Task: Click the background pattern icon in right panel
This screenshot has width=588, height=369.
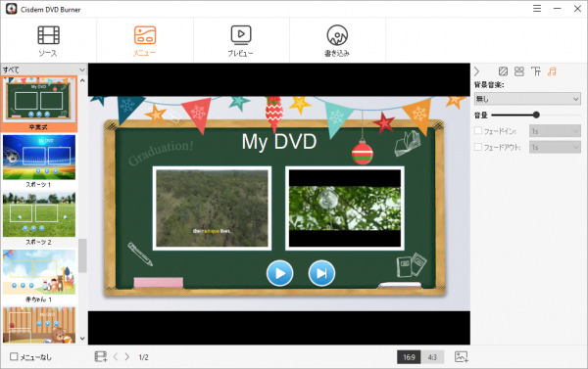Action: click(x=503, y=71)
